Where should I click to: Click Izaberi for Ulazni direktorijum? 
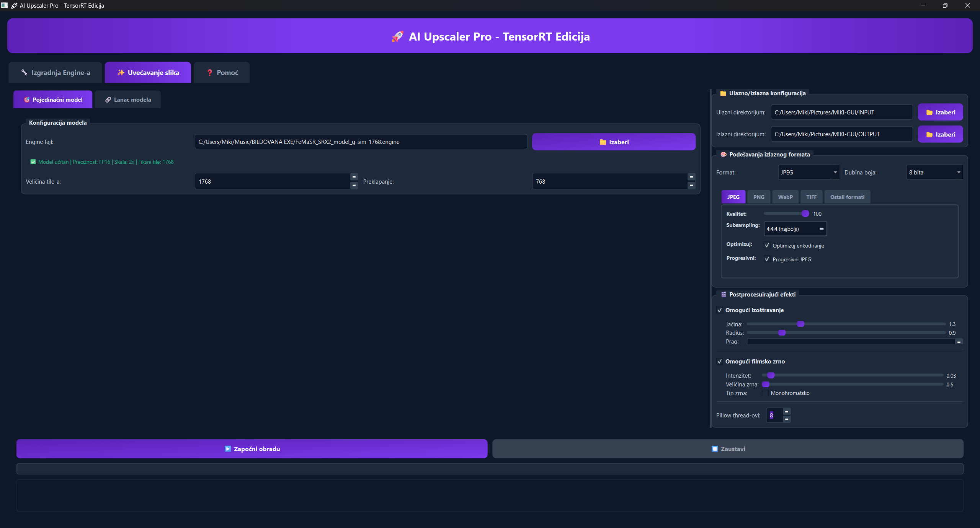pos(940,112)
